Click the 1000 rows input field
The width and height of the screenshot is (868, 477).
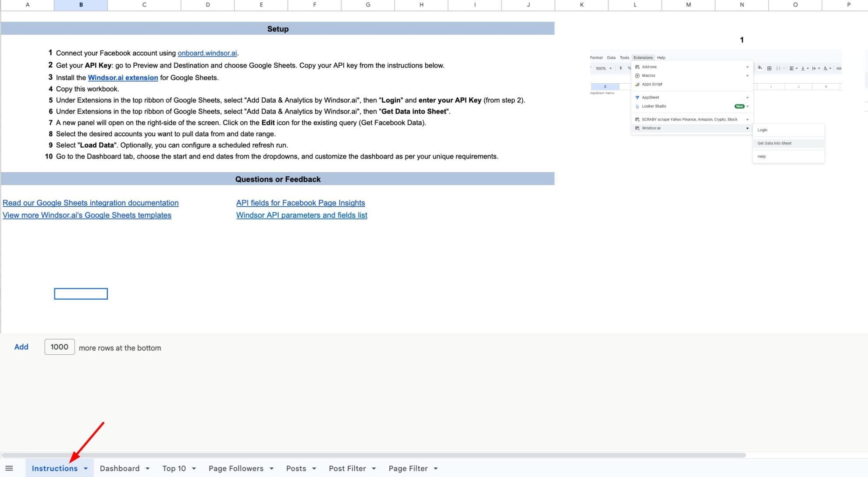tap(59, 347)
